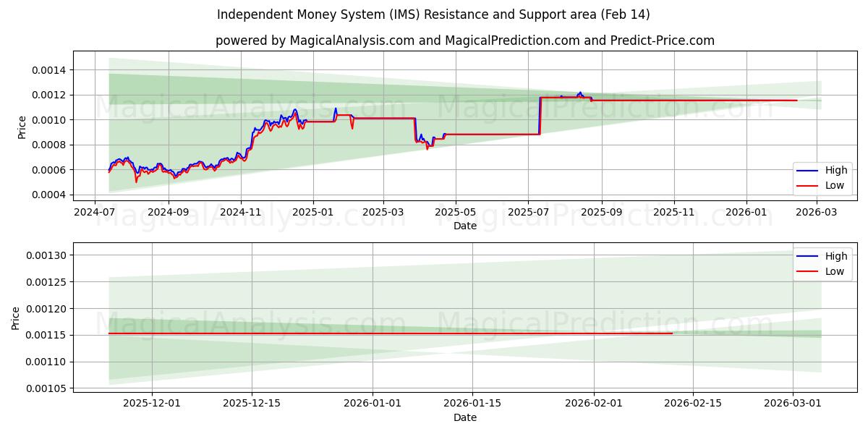Click bottom chart y-axis value 0.00105
Image resolution: width=868 pixels, height=434 pixels.
[x=48, y=388]
